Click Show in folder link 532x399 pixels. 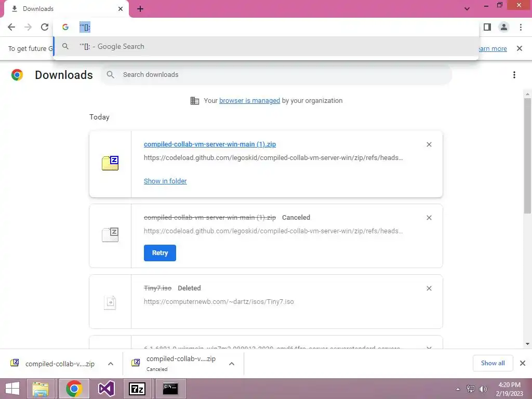point(165,181)
